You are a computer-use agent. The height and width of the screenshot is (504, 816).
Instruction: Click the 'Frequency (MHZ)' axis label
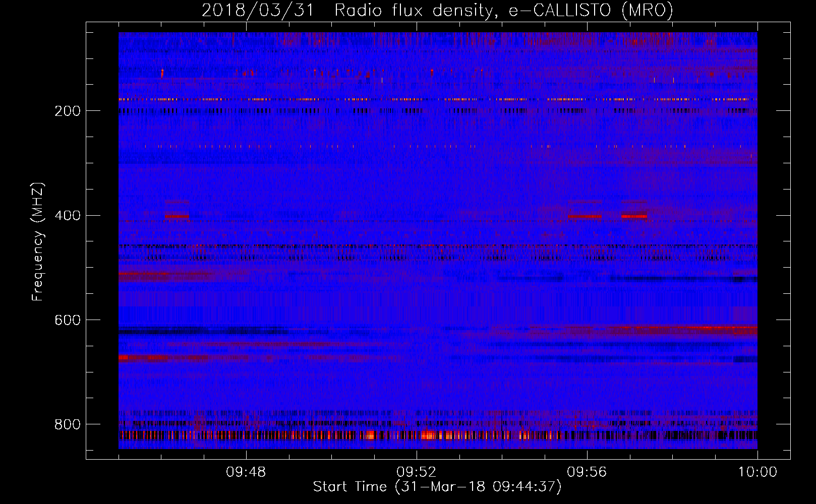point(38,241)
